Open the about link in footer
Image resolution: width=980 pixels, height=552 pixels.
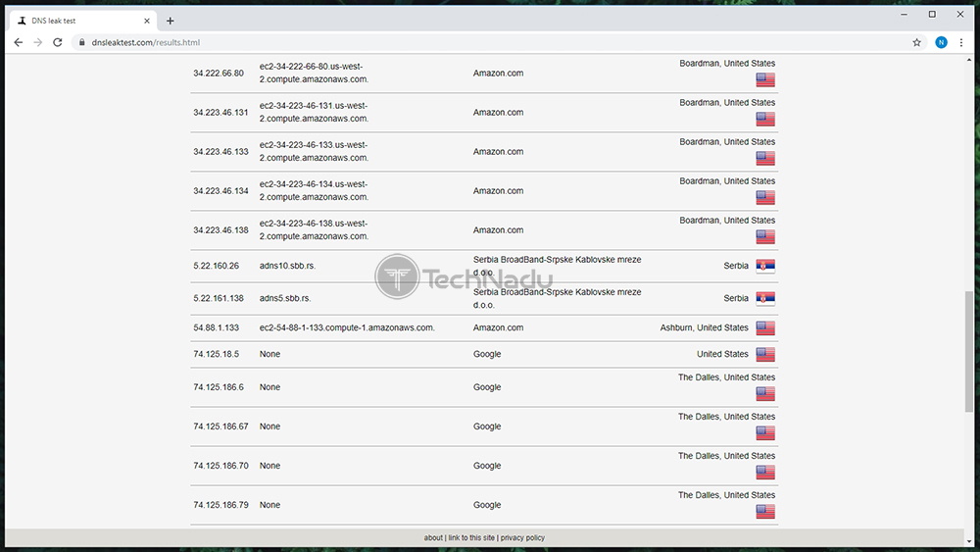point(433,537)
